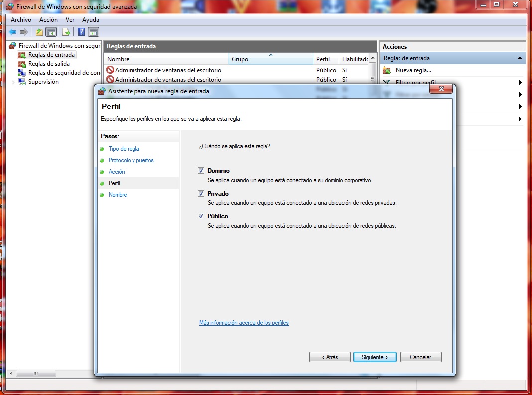Viewport: 532px width, 395px height.
Task: Click the Reglas de entrada tree icon
Action: point(22,55)
